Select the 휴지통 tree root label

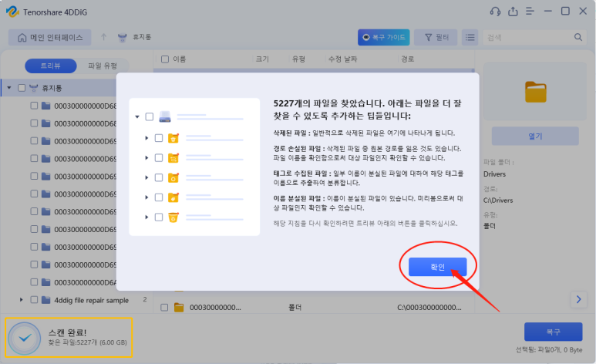click(x=52, y=88)
